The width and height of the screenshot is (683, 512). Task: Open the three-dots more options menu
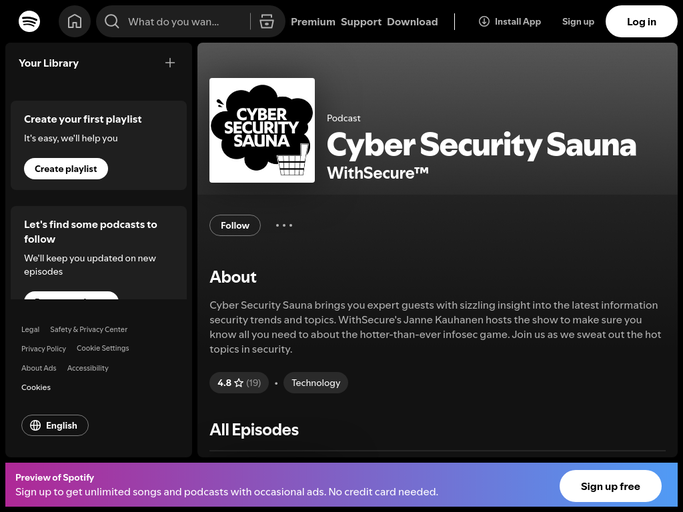284,225
